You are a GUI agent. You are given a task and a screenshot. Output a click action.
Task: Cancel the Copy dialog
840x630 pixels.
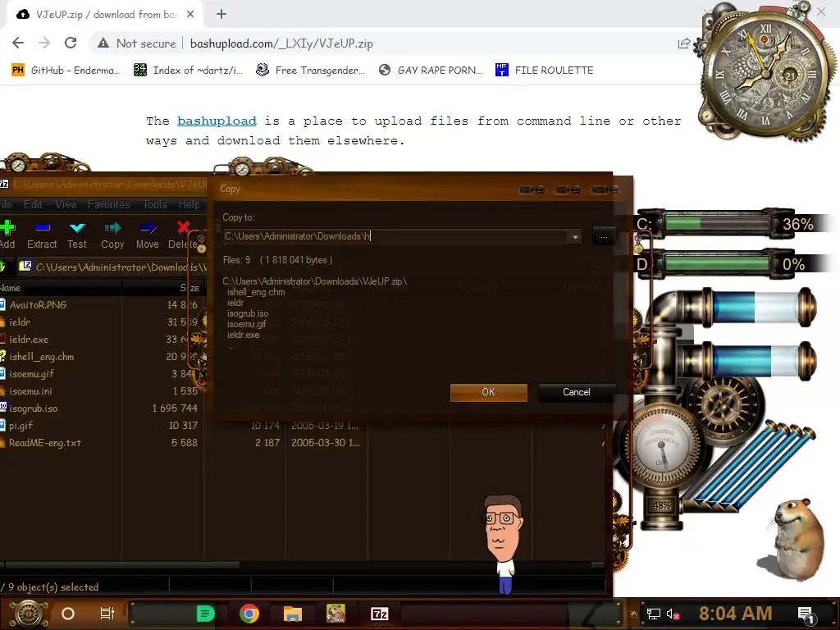(x=577, y=392)
